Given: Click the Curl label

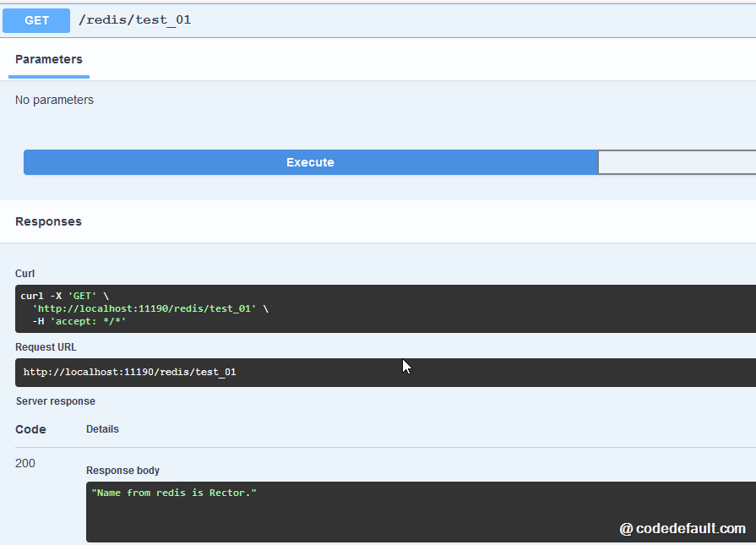Looking at the screenshot, I should click(24, 274).
